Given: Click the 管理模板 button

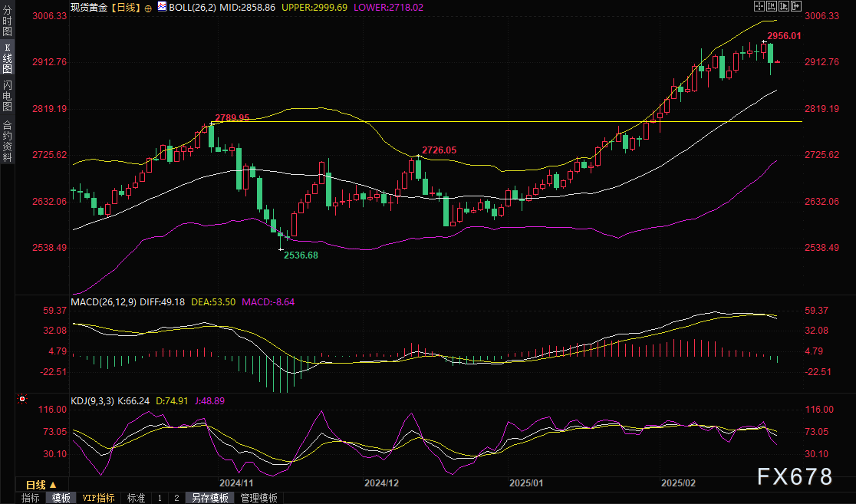Looking at the screenshot, I should tap(259, 498).
